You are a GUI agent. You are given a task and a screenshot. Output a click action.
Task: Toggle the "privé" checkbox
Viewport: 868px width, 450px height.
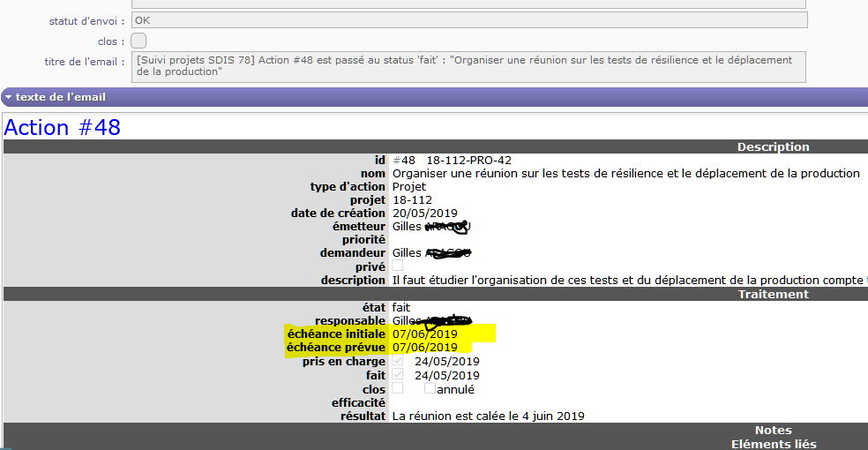click(x=398, y=266)
